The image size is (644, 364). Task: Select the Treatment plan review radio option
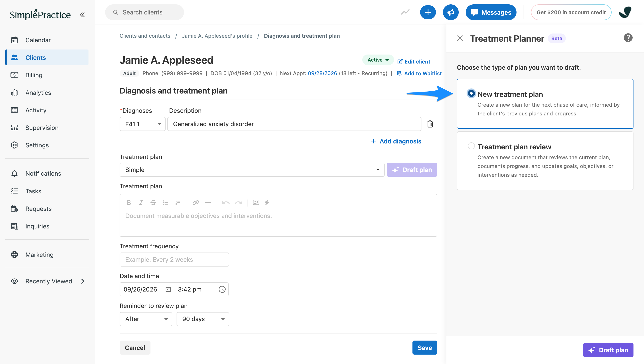tap(471, 146)
